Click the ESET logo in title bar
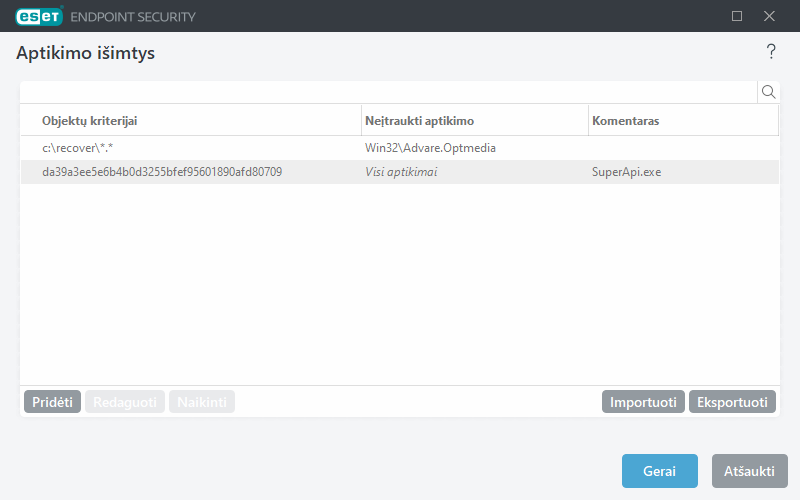 39,16
